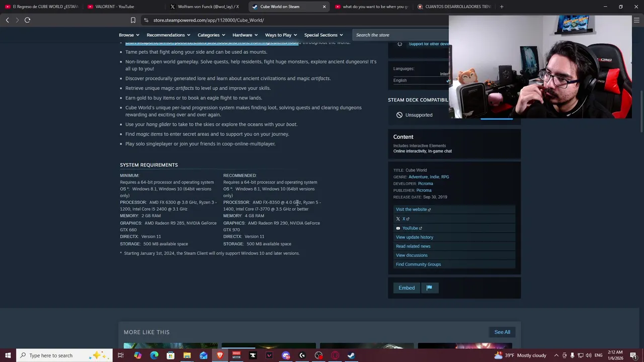Screen dimensions: 644x362
Task: Open a new browser tab
Action: [502, 7]
